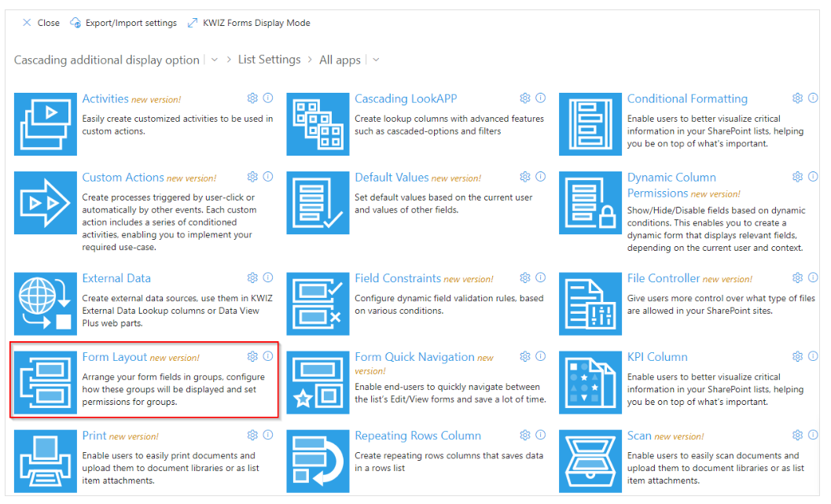Screen dimensions: 831x504
Task: Click Close in the top toolbar
Action: 41,23
